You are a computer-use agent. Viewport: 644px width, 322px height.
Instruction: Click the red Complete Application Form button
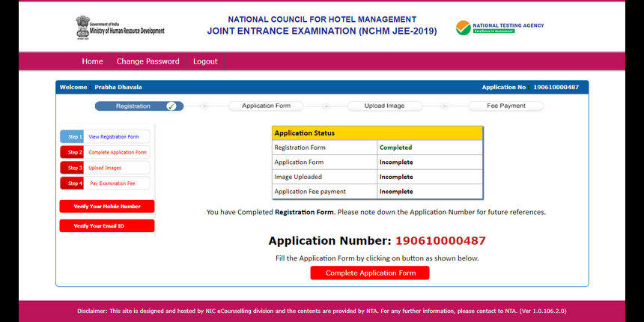pyautogui.click(x=370, y=273)
